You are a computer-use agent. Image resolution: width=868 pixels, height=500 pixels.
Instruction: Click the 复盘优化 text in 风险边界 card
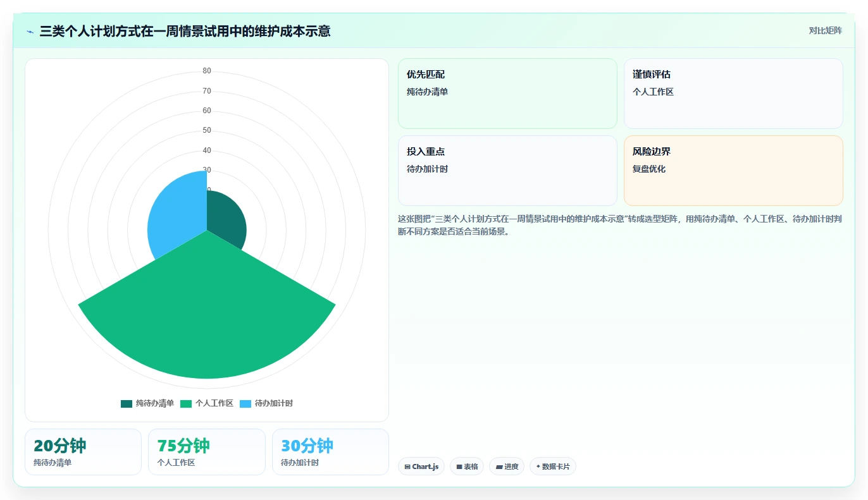click(649, 169)
